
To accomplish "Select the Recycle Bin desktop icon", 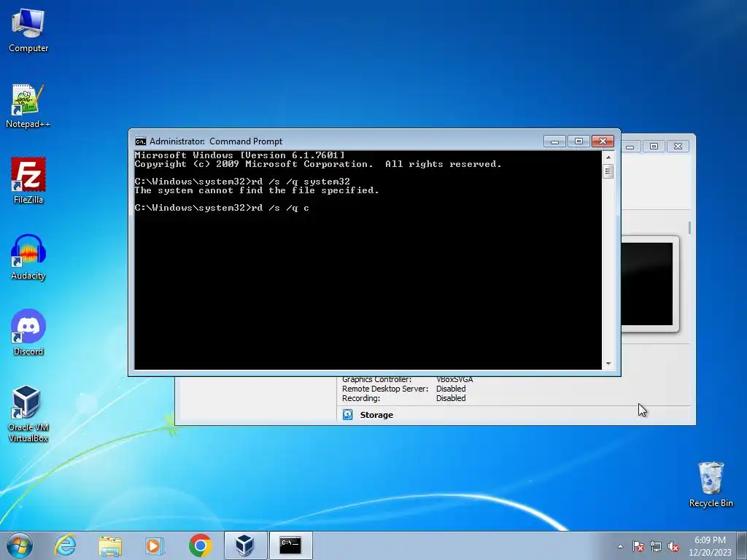I will (711, 484).
